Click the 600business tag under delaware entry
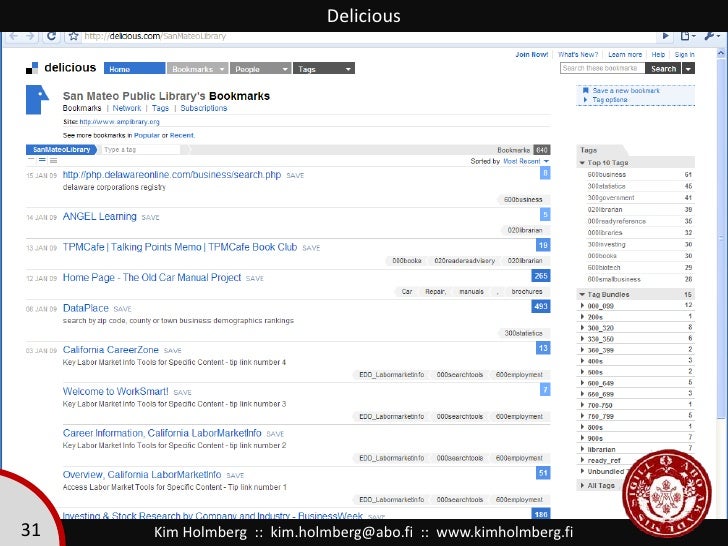728x546 pixels. pyautogui.click(x=523, y=200)
